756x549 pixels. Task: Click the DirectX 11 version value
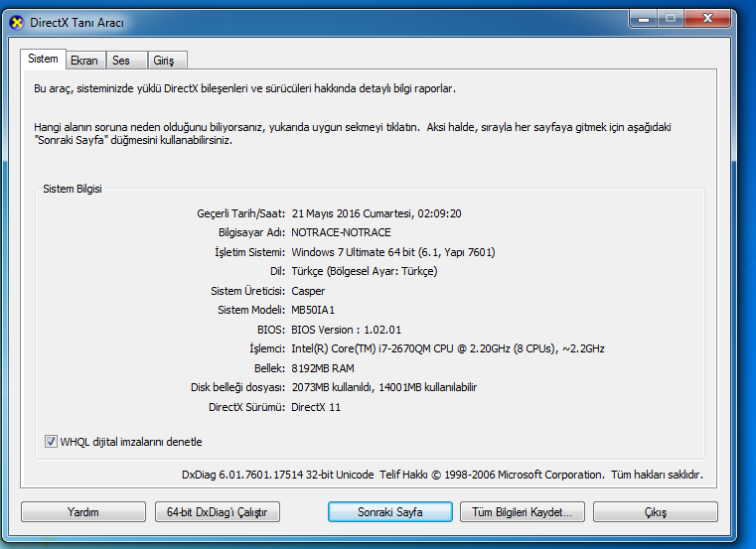coord(316,407)
